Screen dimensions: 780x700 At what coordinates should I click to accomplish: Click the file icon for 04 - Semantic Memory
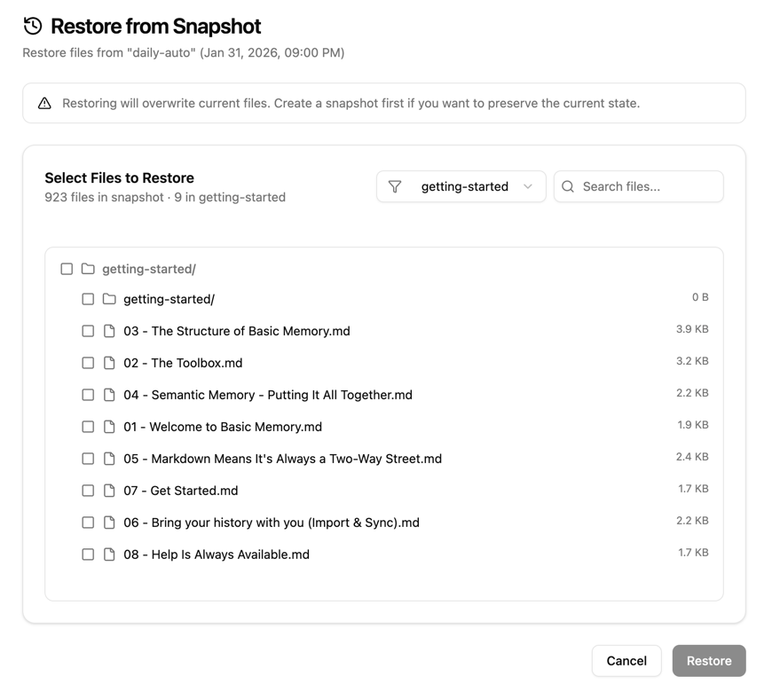[108, 395]
